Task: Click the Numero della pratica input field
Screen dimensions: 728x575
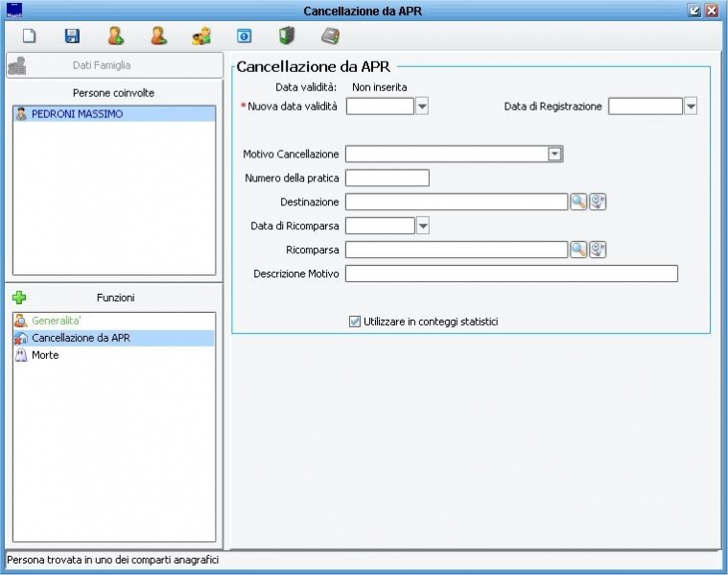Action: (x=387, y=178)
